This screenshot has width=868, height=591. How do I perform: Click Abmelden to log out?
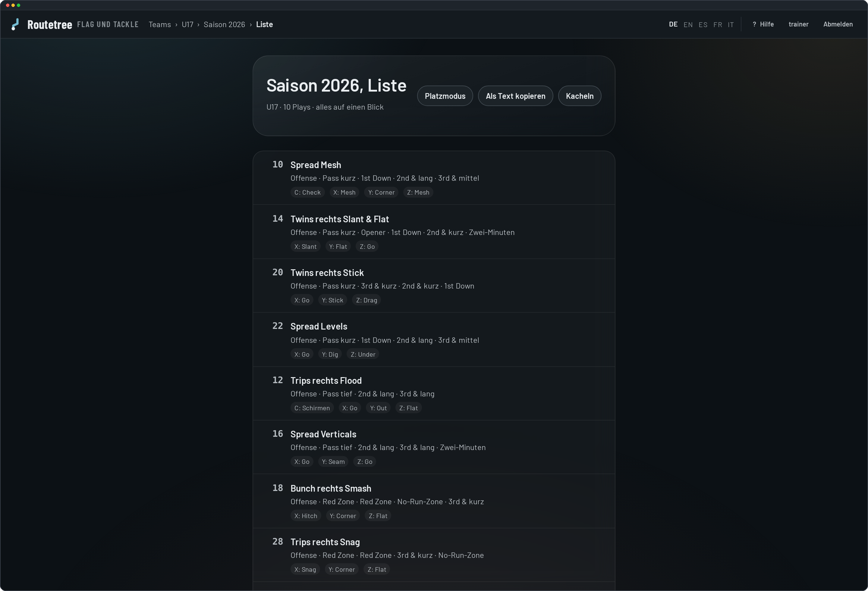click(838, 24)
